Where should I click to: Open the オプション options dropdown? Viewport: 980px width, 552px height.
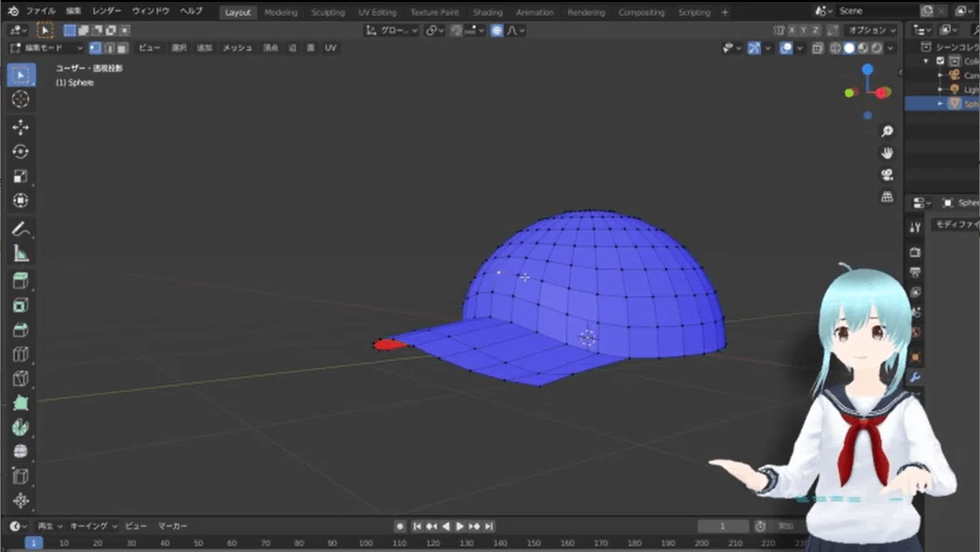[872, 30]
